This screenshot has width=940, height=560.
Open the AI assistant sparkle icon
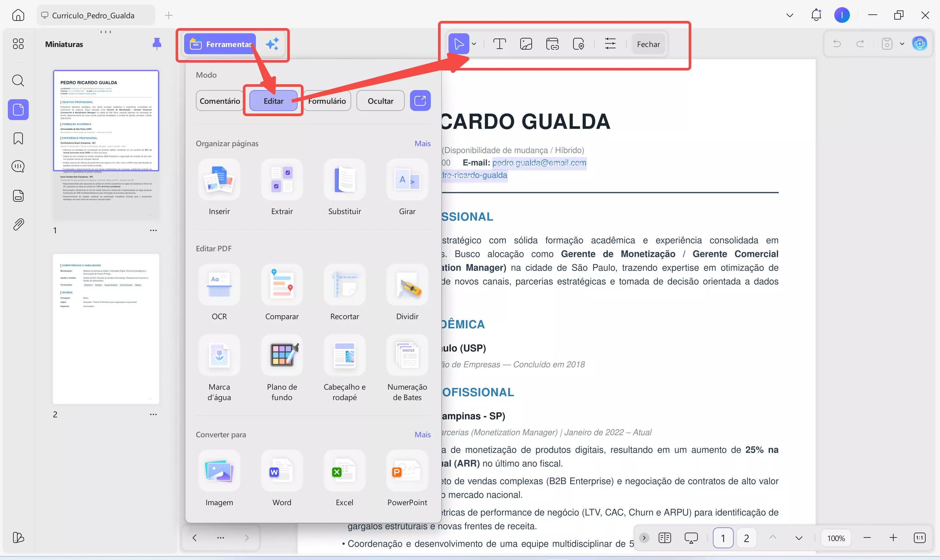click(x=272, y=44)
